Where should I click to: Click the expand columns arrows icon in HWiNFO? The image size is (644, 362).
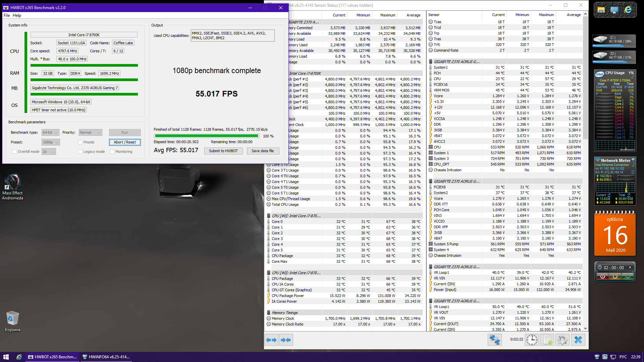pos(271,340)
